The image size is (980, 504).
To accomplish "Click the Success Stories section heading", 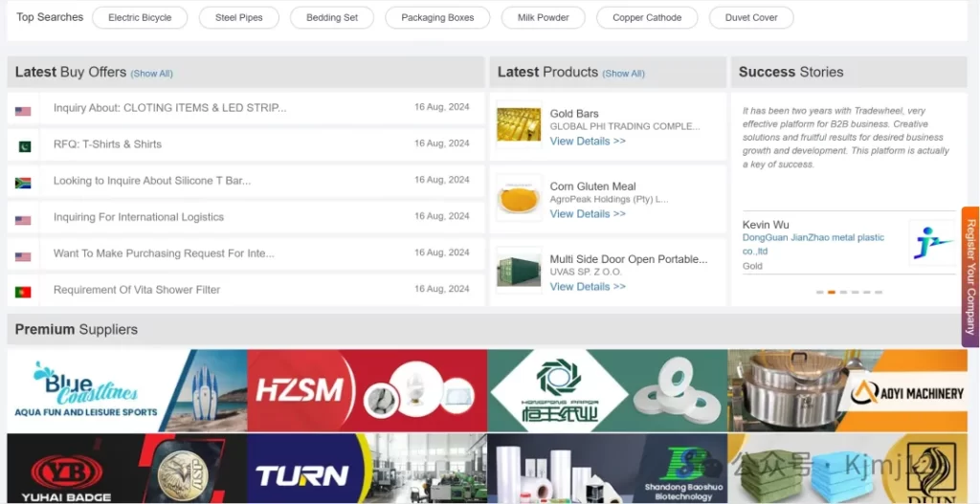I will pyautogui.click(x=791, y=72).
